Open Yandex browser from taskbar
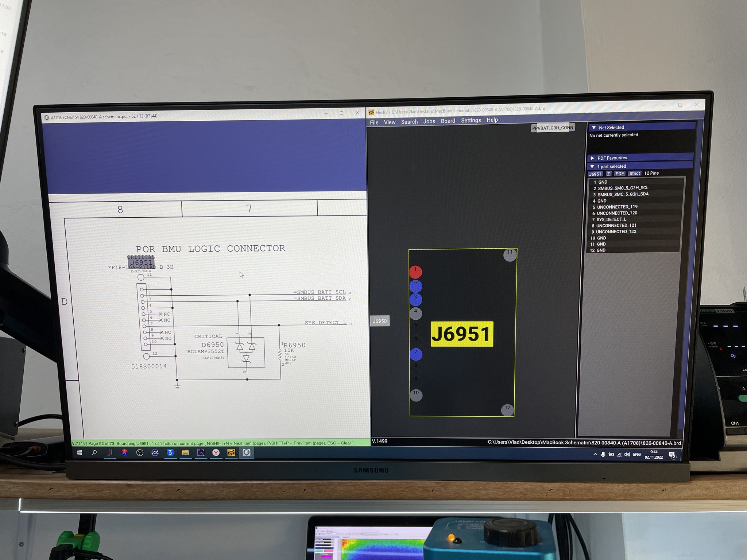Viewport: 747px width, 560px height. [216, 453]
